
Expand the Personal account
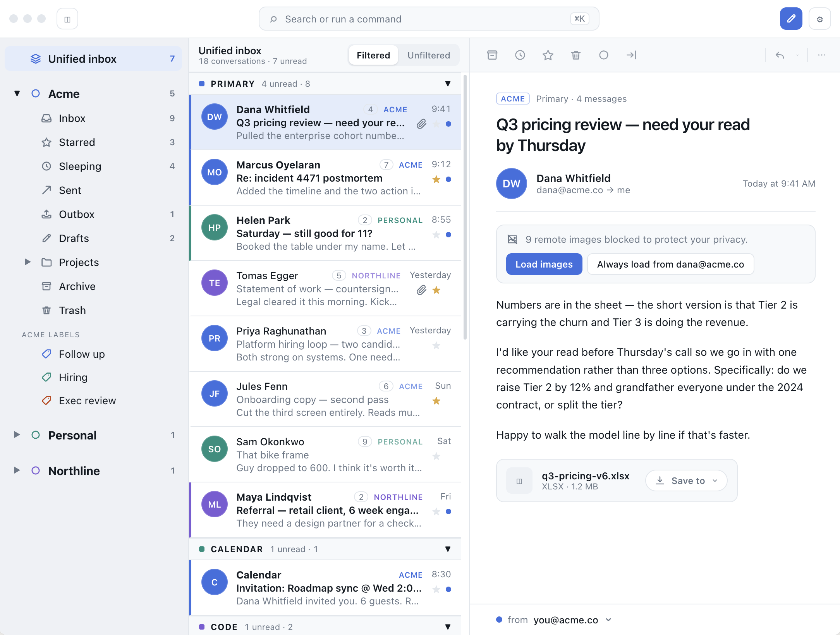point(17,435)
